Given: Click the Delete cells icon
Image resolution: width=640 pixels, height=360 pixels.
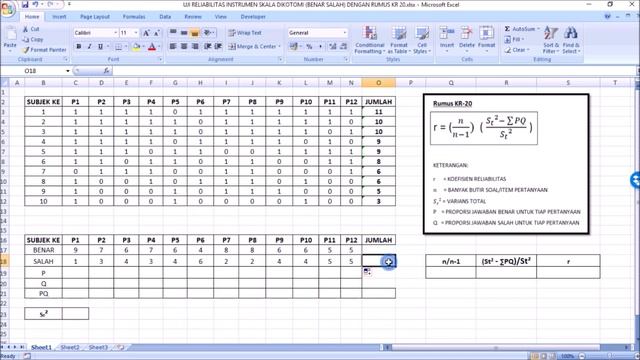Looking at the screenshot, I should click(467, 33).
